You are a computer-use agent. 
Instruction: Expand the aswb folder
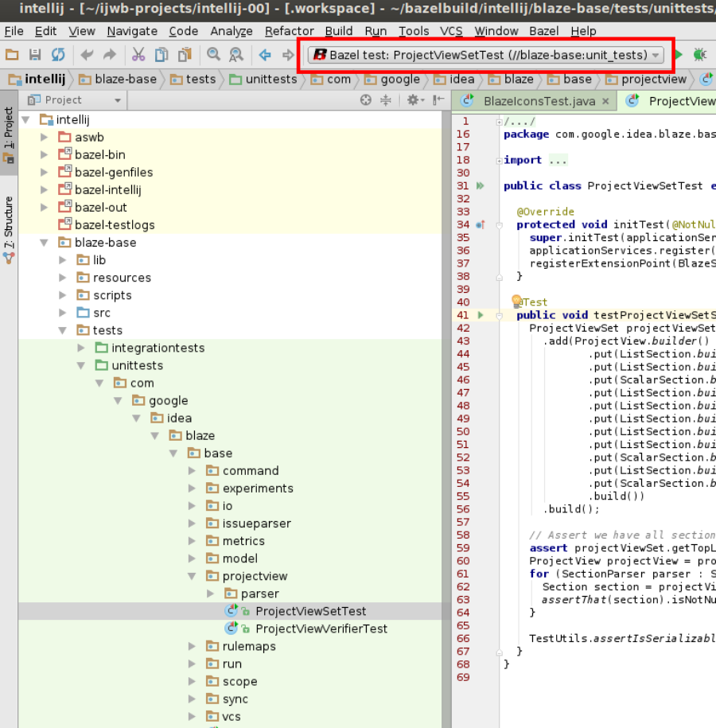tap(44, 138)
